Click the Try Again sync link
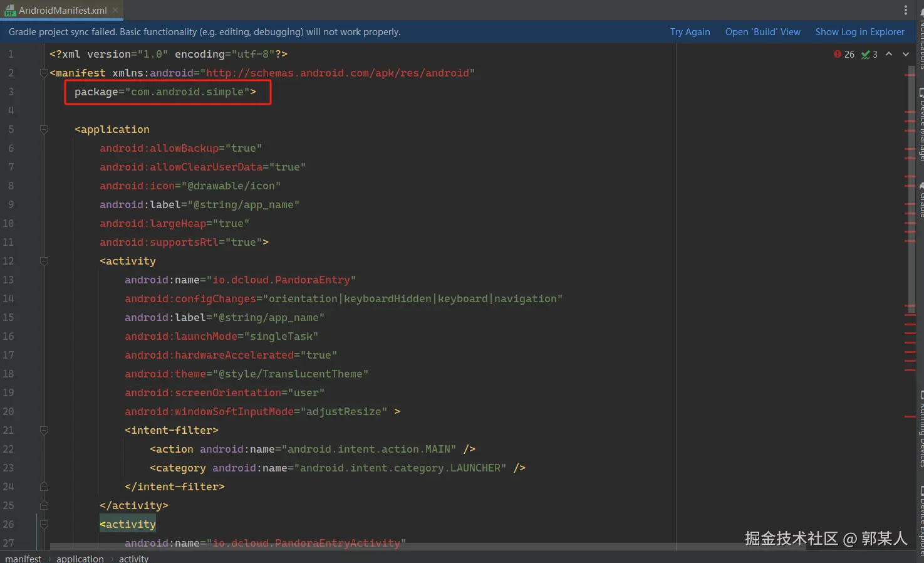Viewport: 924px width, 563px height. click(x=690, y=32)
